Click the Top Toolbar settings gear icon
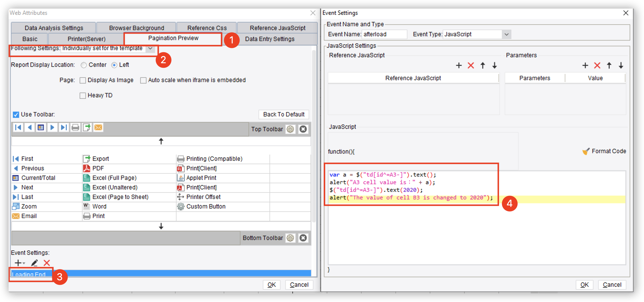Screen dimensions: 644x302 [290, 129]
